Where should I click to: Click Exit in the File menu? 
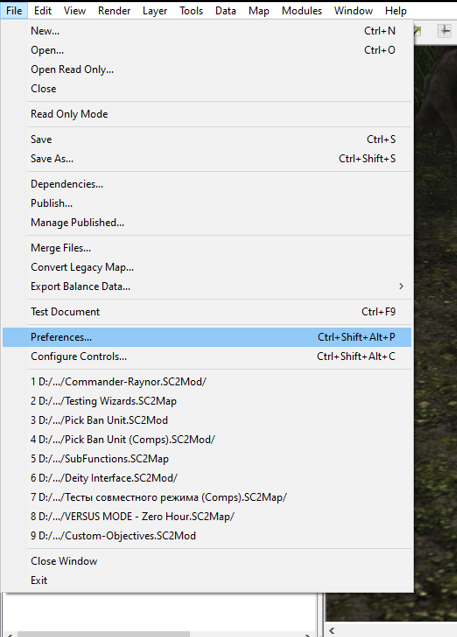pos(207,580)
